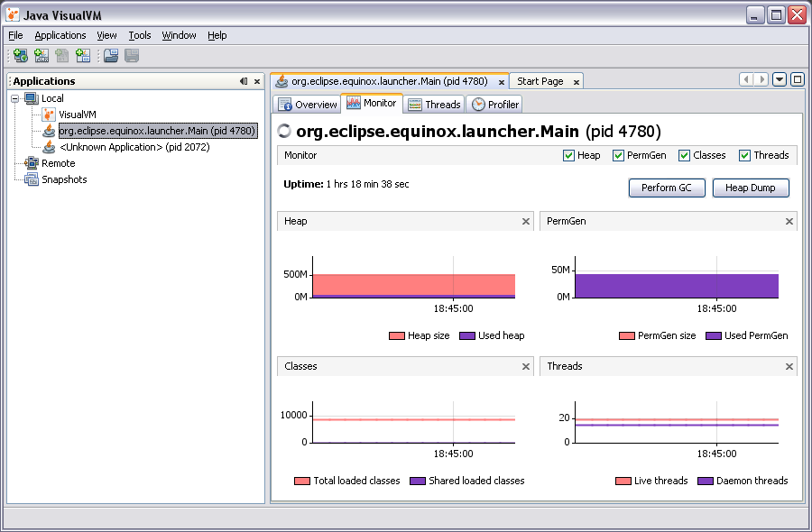This screenshot has height=532, width=812.
Task: Maximize the document area using the square icon
Action: click(x=798, y=79)
